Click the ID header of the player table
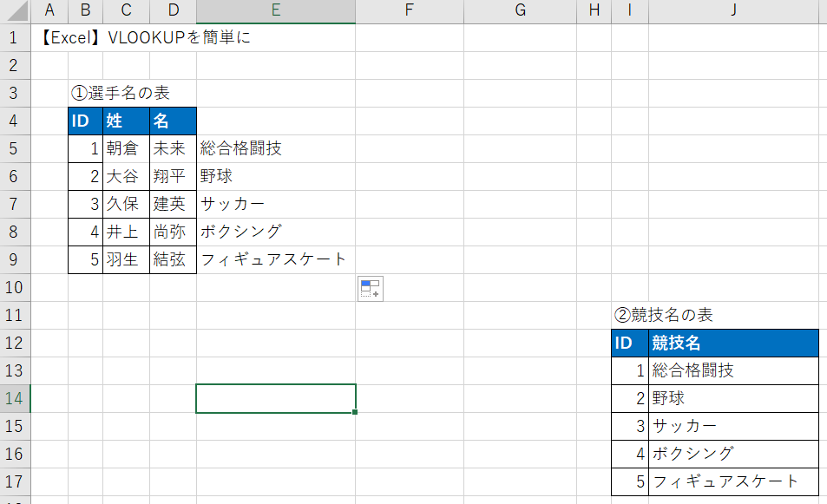 [x=85, y=121]
